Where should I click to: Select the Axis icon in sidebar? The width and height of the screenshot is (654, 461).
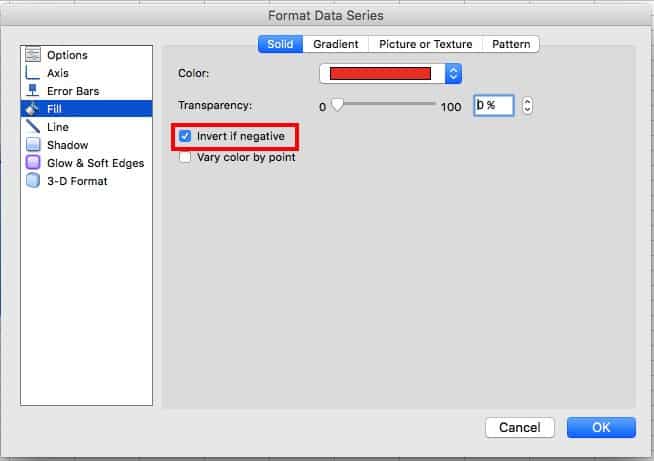tap(32, 73)
